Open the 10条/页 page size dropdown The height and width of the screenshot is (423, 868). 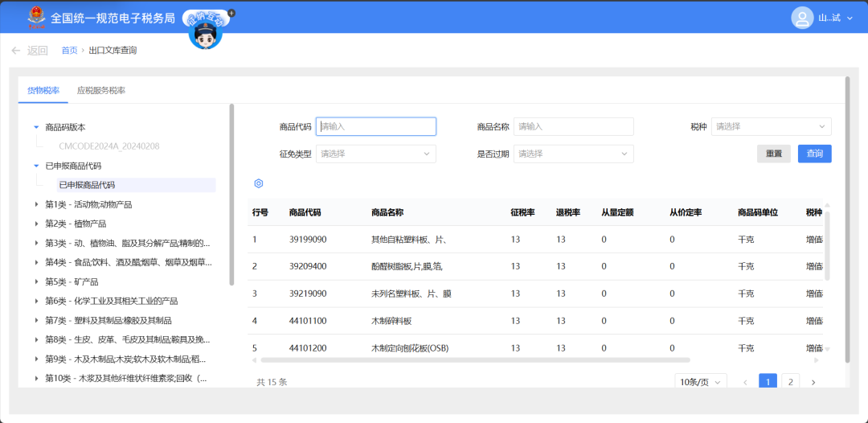click(700, 382)
